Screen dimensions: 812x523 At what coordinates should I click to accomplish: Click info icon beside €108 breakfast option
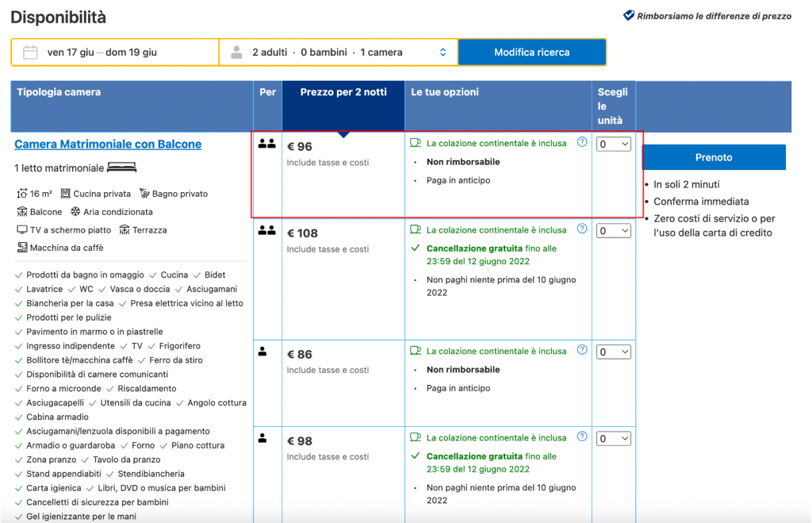(x=582, y=229)
